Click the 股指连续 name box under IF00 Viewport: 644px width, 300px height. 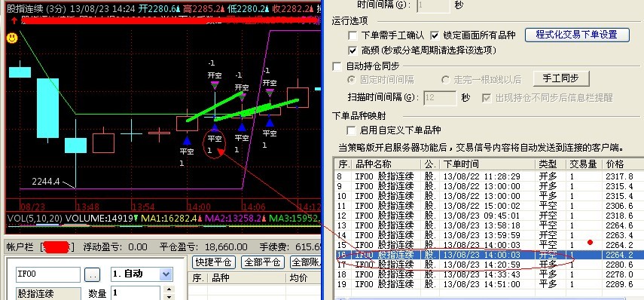click(48, 294)
